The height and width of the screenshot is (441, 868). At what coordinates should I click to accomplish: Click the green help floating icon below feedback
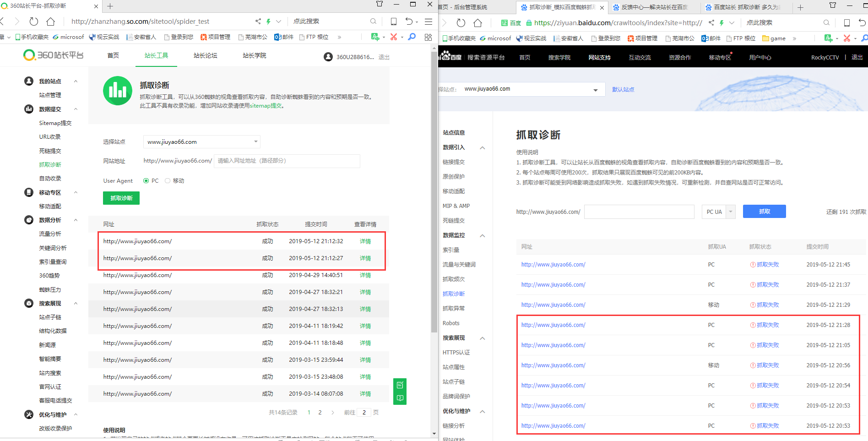point(400,398)
